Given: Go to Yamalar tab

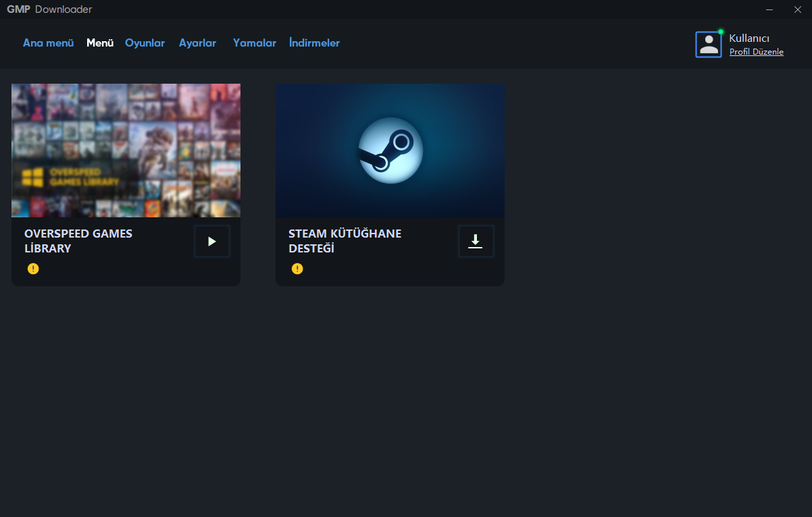Looking at the screenshot, I should tap(255, 43).
